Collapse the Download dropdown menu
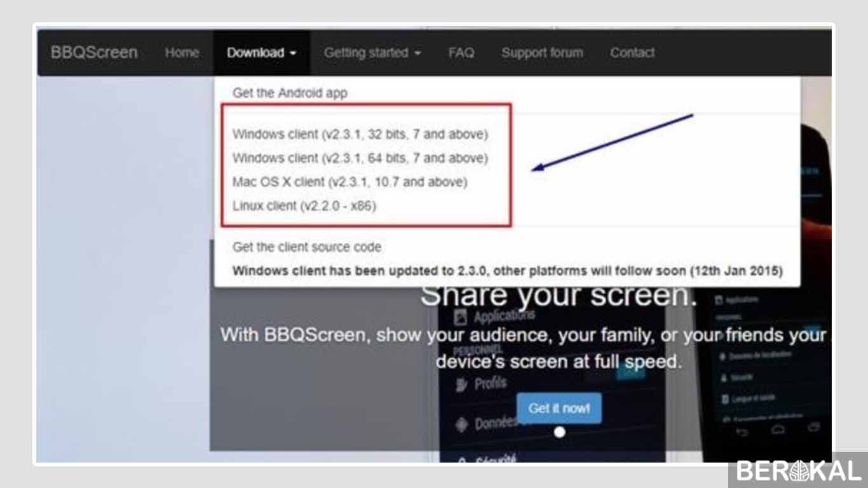868x488 pixels. click(x=261, y=53)
